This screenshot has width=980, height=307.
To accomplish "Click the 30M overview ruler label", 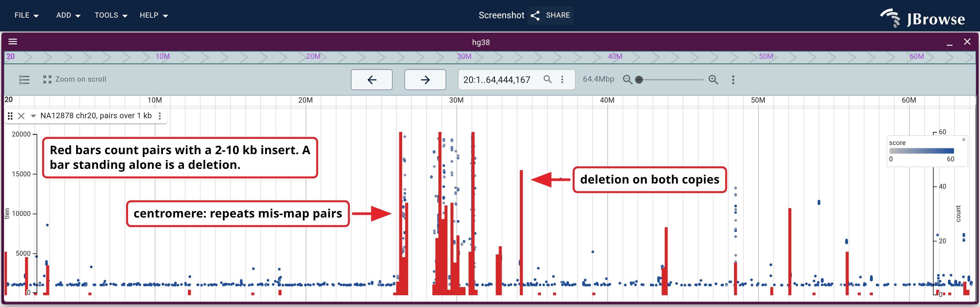I will point(464,56).
